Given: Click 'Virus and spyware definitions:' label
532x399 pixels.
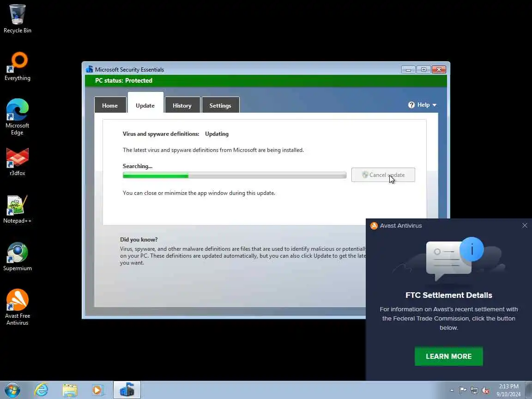Looking at the screenshot, I should [161, 133].
